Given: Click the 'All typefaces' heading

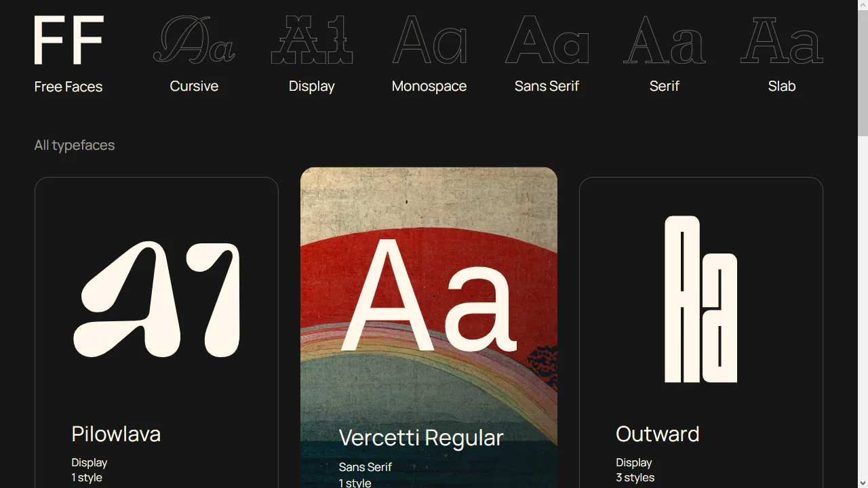Looking at the screenshot, I should coord(75,145).
